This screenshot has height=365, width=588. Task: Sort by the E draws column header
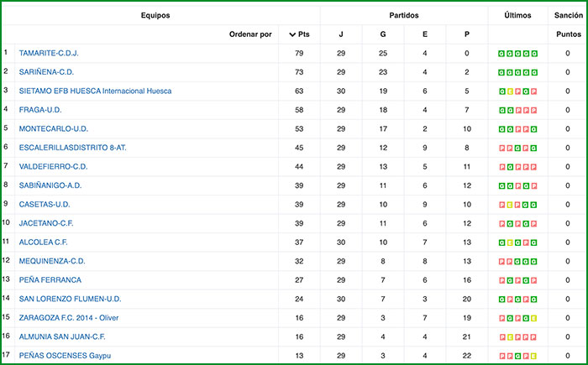pyautogui.click(x=425, y=34)
